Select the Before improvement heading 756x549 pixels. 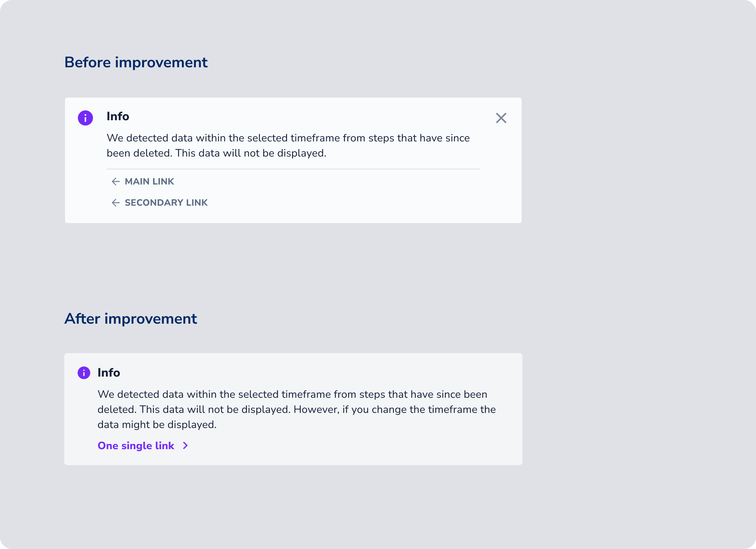coord(136,62)
